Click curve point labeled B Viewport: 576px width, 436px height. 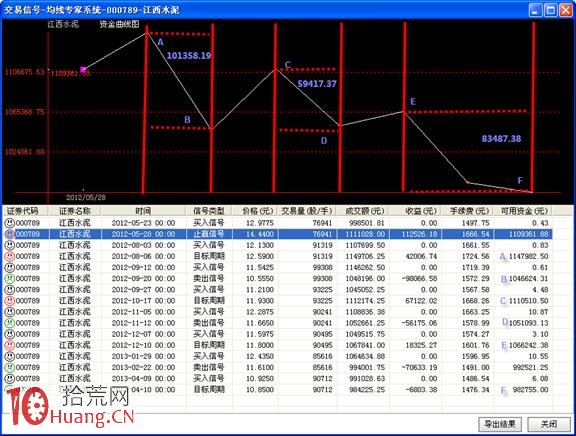[212, 129]
